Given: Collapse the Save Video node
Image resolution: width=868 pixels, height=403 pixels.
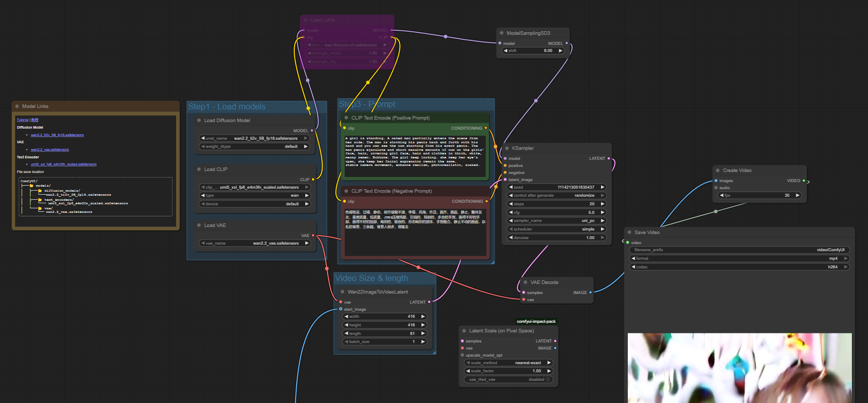Looking at the screenshot, I should point(629,233).
